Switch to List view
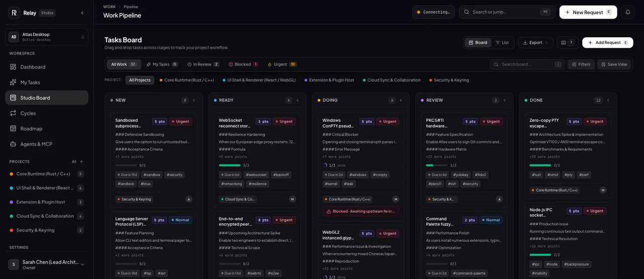 coord(502,43)
